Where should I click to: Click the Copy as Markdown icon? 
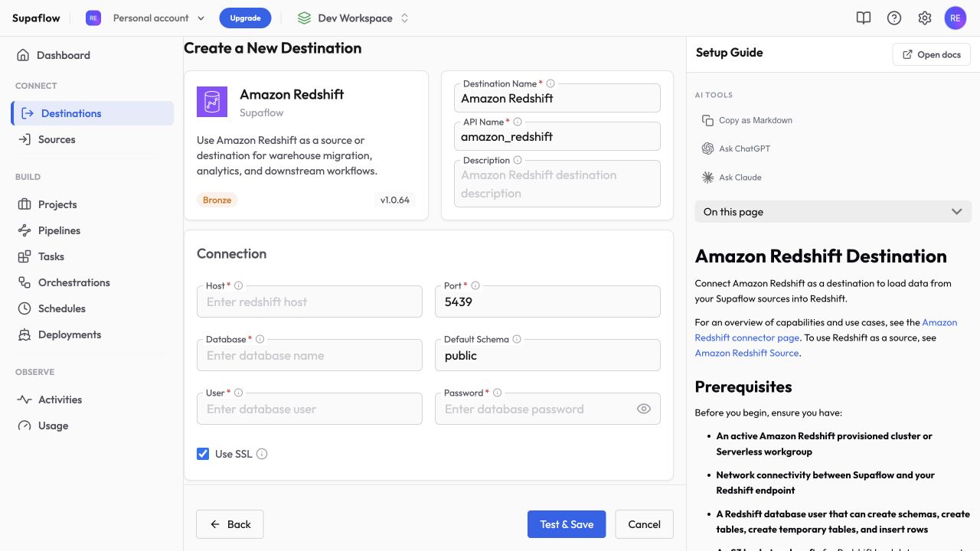707,120
